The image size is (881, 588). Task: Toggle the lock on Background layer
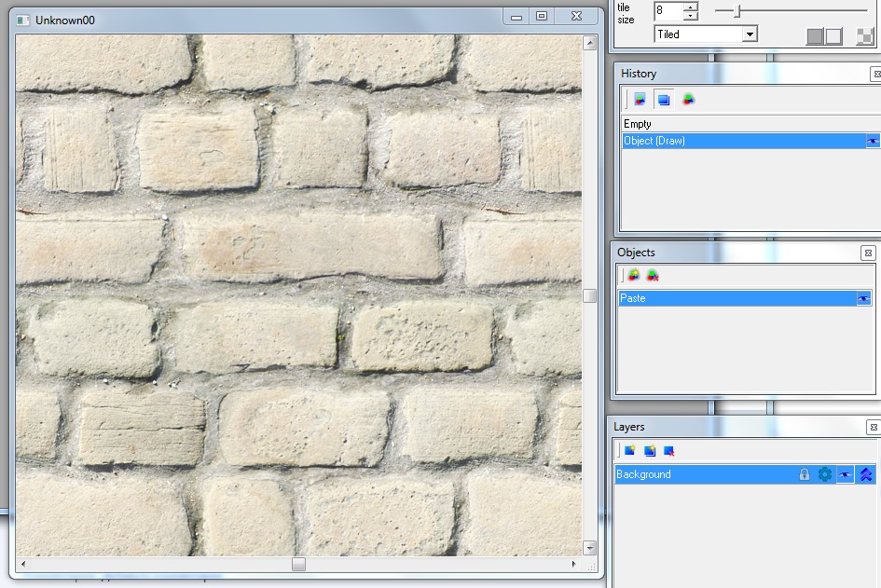[x=805, y=474]
